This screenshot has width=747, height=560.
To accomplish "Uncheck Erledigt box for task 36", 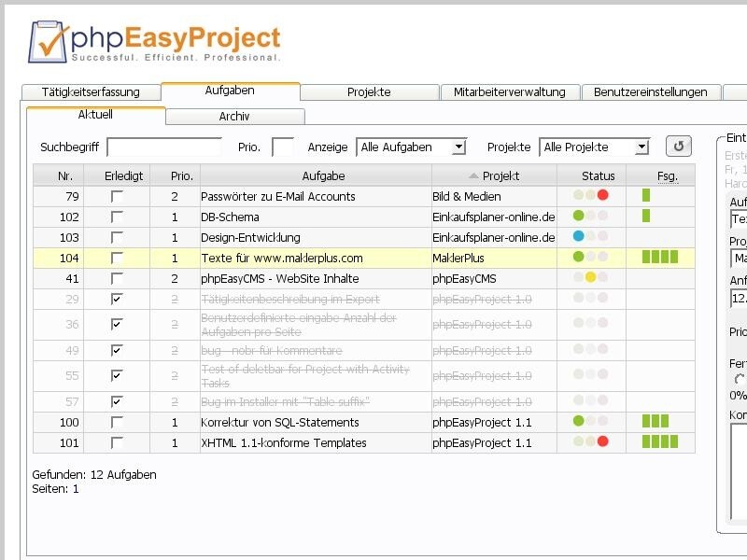I will point(117,324).
